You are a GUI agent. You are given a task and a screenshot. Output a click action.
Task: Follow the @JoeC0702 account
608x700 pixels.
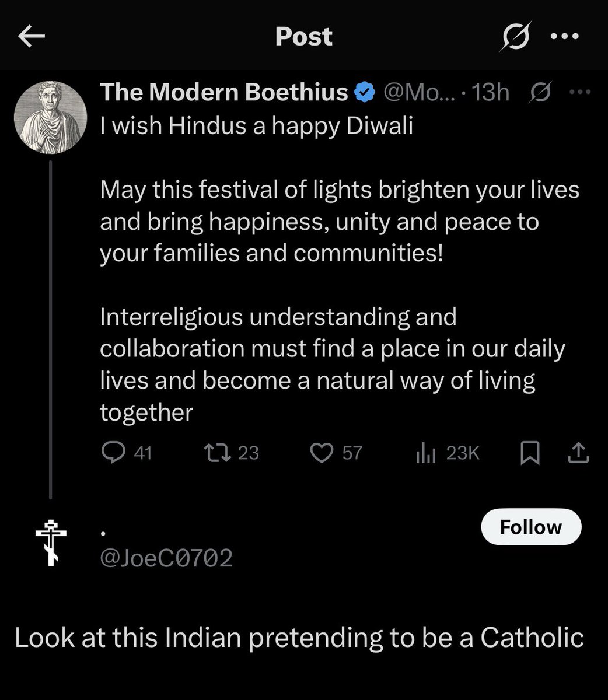531,527
